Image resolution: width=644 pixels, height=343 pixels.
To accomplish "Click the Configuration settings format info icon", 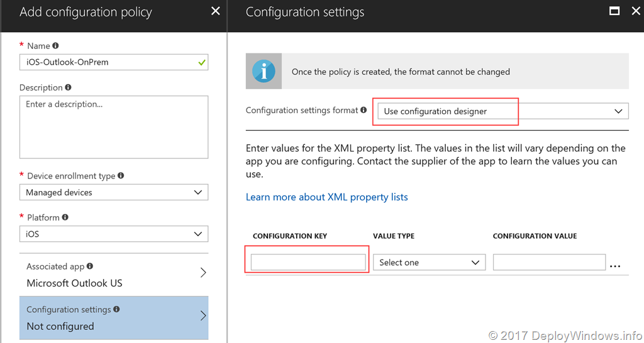I will [364, 110].
